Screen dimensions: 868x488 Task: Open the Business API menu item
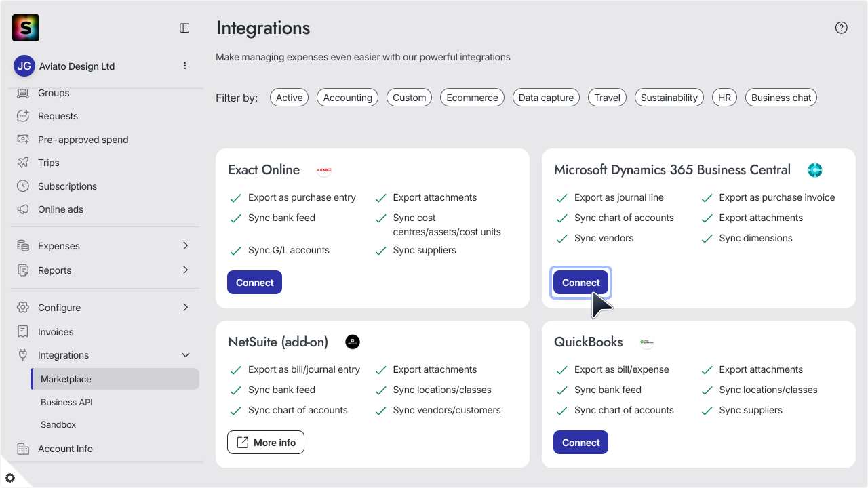click(x=66, y=402)
